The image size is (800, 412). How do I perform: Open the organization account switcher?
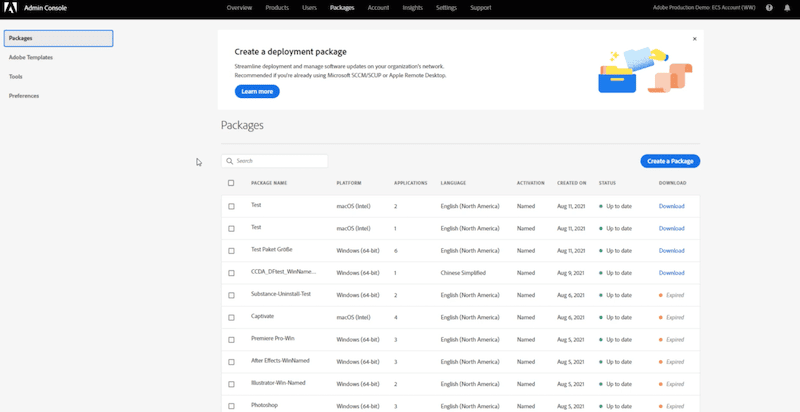click(706, 8)
